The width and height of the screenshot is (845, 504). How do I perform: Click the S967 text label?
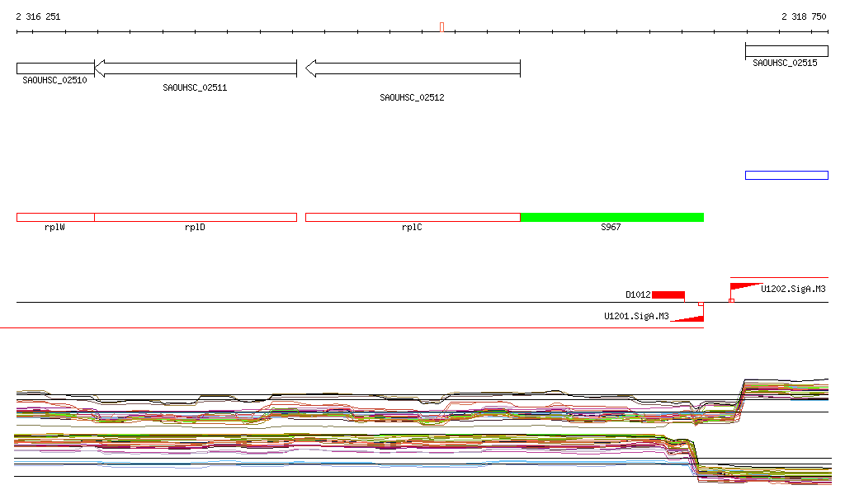pos(611,228)
